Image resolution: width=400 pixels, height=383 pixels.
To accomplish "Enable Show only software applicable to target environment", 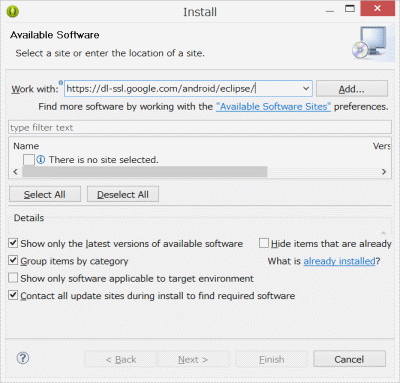I will point(13,278).
